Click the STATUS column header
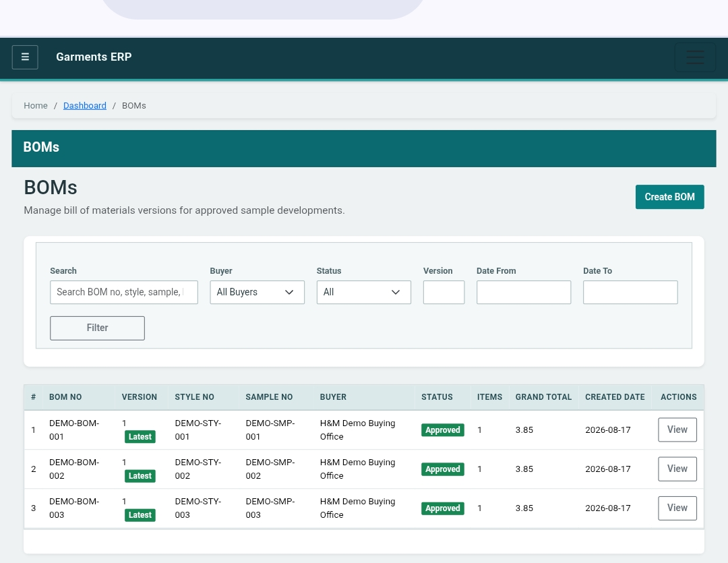Screen dimensions: 728x563 click(x=437, y=397)
